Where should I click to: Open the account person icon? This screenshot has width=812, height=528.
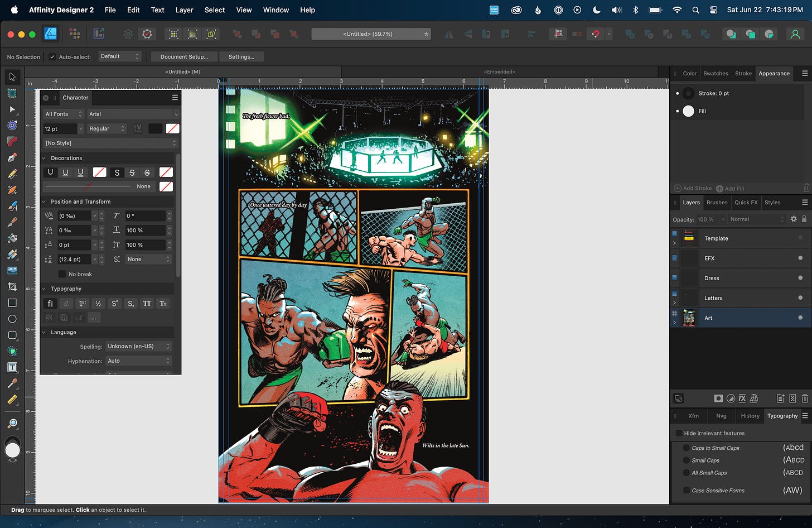(x=795, y=34)
